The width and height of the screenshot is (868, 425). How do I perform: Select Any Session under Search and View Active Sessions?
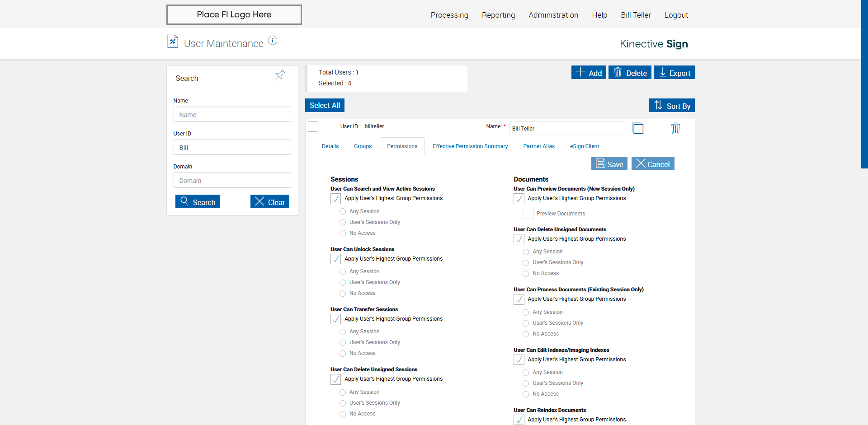pos(343,211)
